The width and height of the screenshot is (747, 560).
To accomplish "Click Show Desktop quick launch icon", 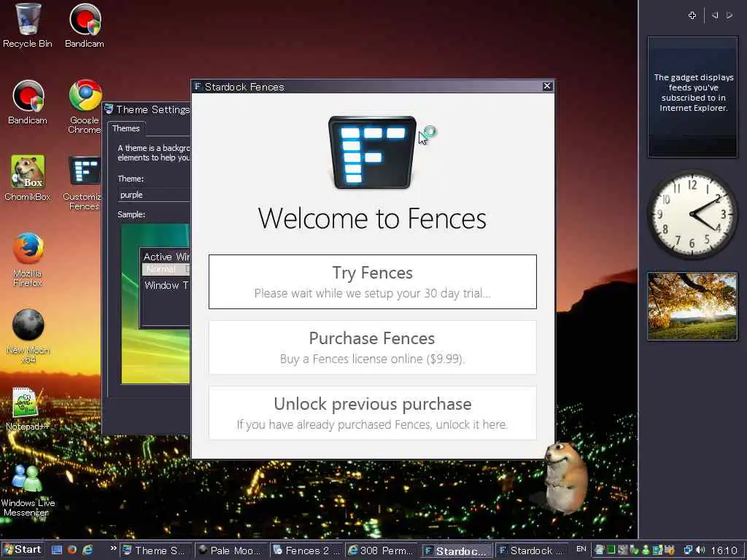I will pyautogui.click(x=57, y=550).
